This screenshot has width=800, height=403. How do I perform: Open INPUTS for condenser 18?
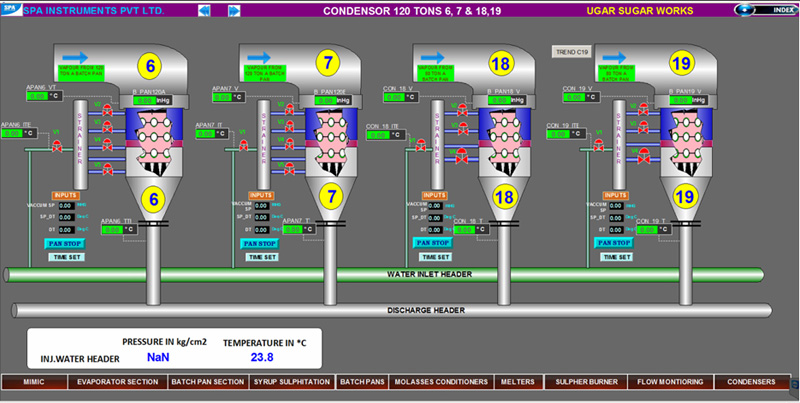(435, 195)
